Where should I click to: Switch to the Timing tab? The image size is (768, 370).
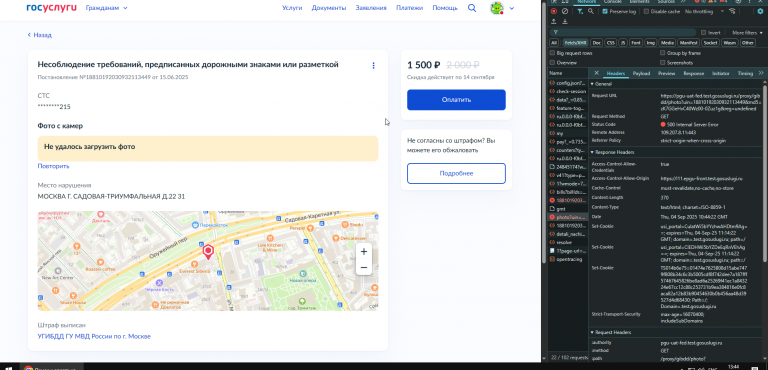[x=745, y=74]
